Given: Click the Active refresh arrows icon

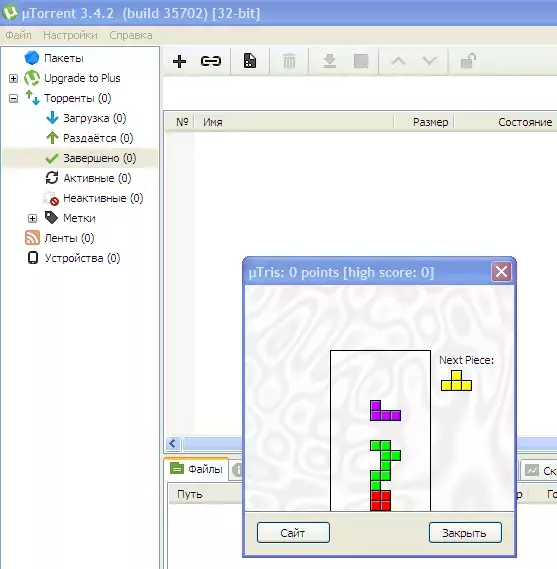Looking at the screenshot, I should [x=52, y=178].
